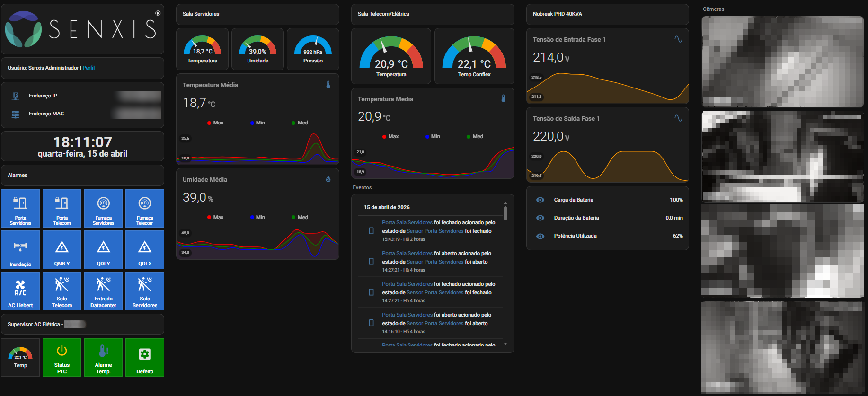Open the Porta Telecom alarm tile

pos(62,209)
